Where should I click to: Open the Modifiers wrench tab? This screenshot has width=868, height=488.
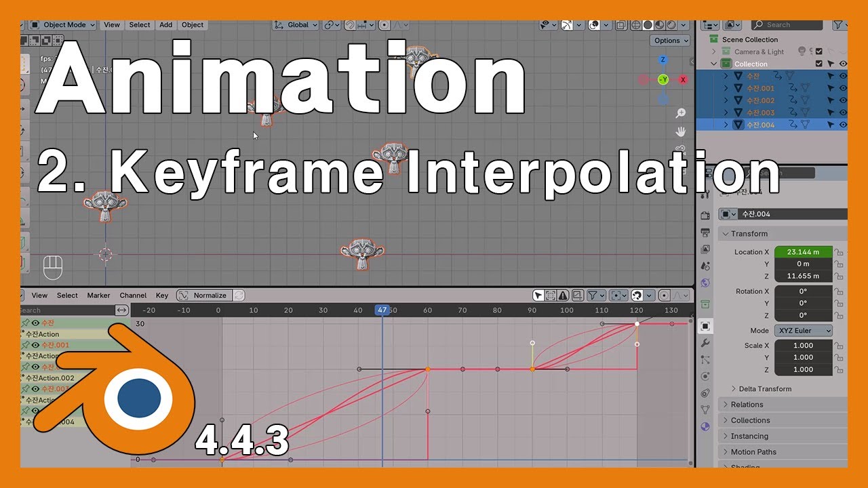705,343
